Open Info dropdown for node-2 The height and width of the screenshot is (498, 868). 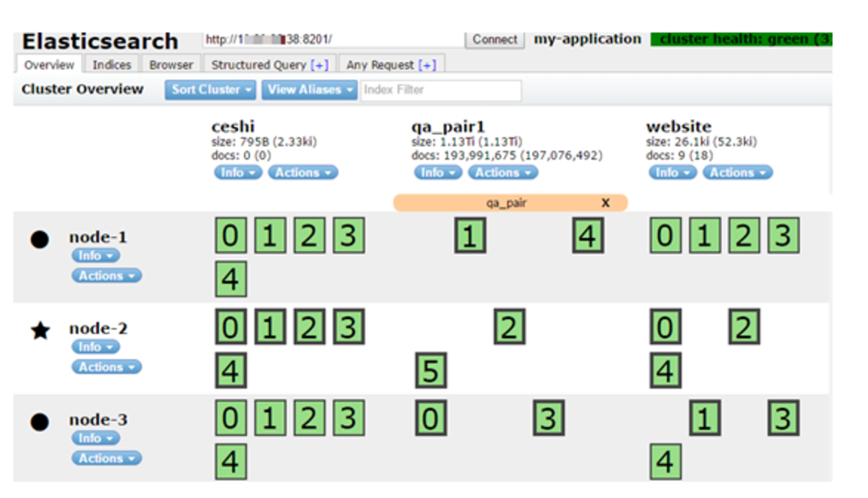tap(96, 347)
